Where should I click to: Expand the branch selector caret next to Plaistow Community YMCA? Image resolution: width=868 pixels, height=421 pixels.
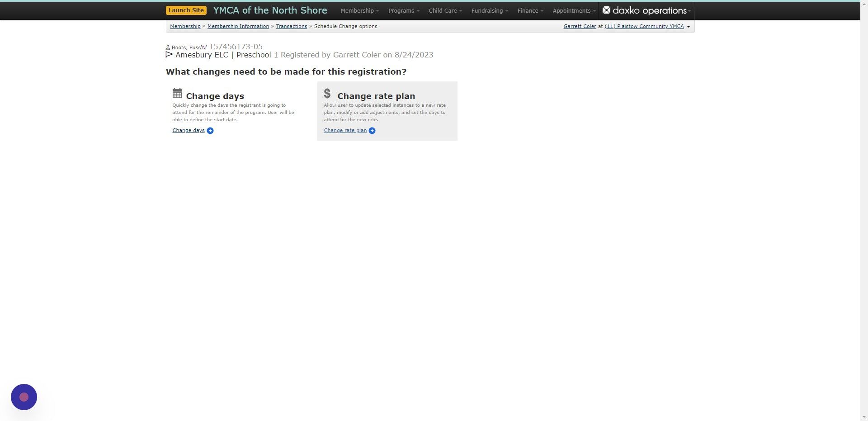(x=689, y=26)
